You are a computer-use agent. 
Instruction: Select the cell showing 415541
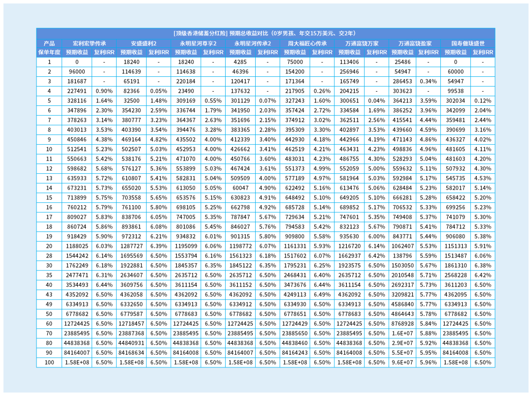click(403, 120)
